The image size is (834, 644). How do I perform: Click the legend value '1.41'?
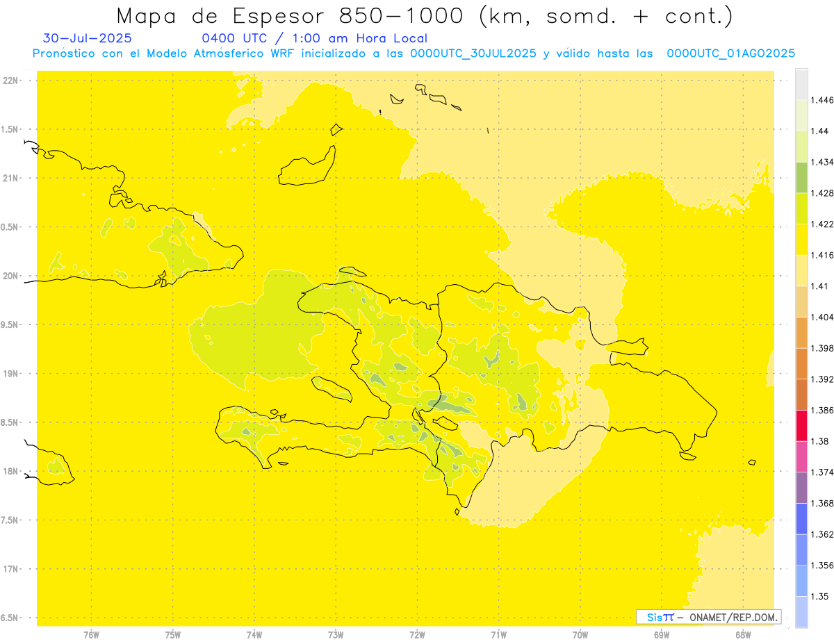pos(820,286)
